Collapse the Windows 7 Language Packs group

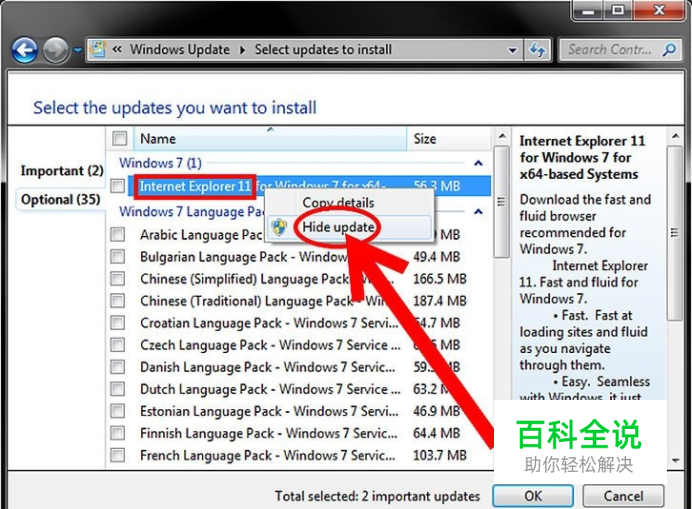pyautogui.click(x=478, y=211)
